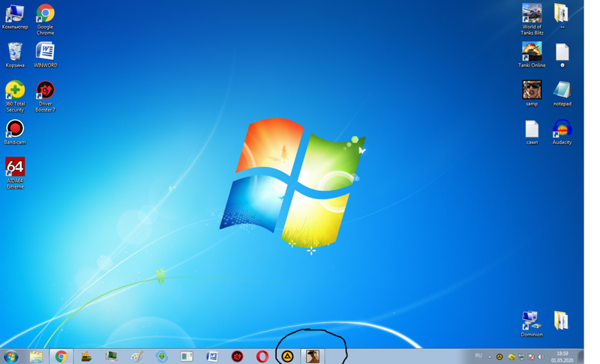
Task: Select Driver Booster 7 desktop shortcut
Action: [x=45, y=97]
